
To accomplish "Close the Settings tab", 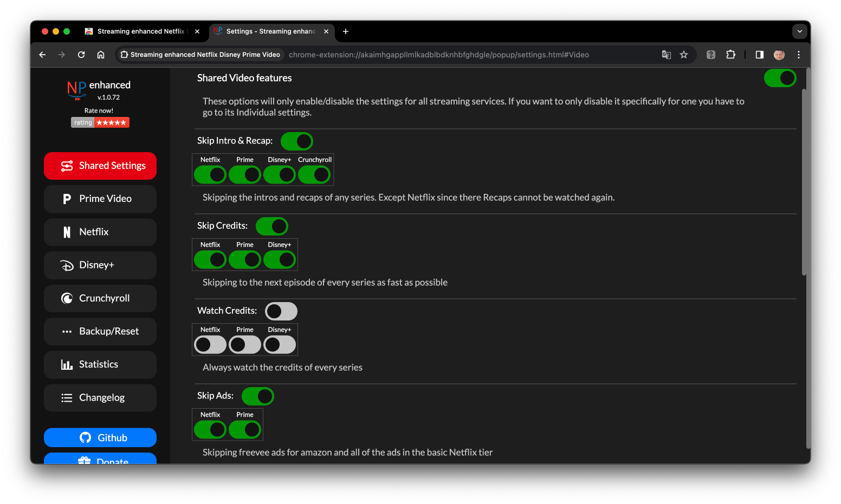I will point(326,31).
